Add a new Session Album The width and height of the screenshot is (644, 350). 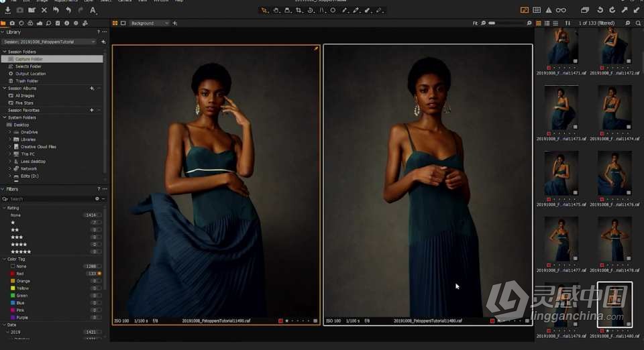click(x=92, y=89)
